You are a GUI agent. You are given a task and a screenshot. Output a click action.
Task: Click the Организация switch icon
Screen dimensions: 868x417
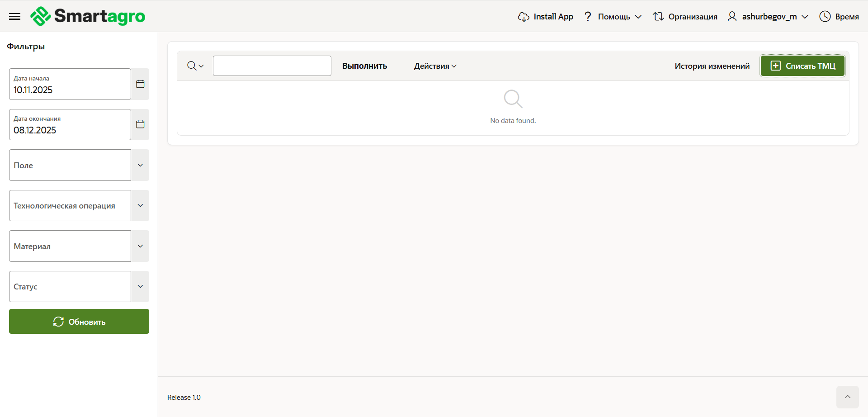click(x=658, y=17)
